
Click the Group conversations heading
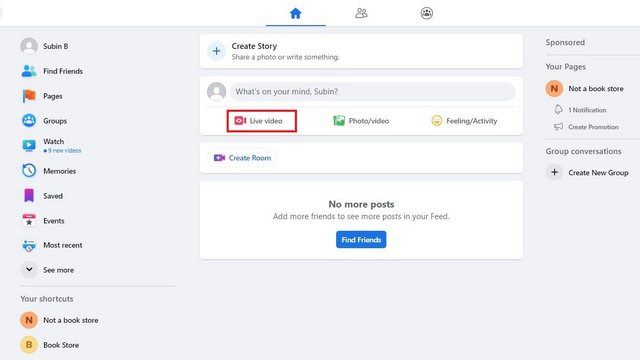pos(584,151)
